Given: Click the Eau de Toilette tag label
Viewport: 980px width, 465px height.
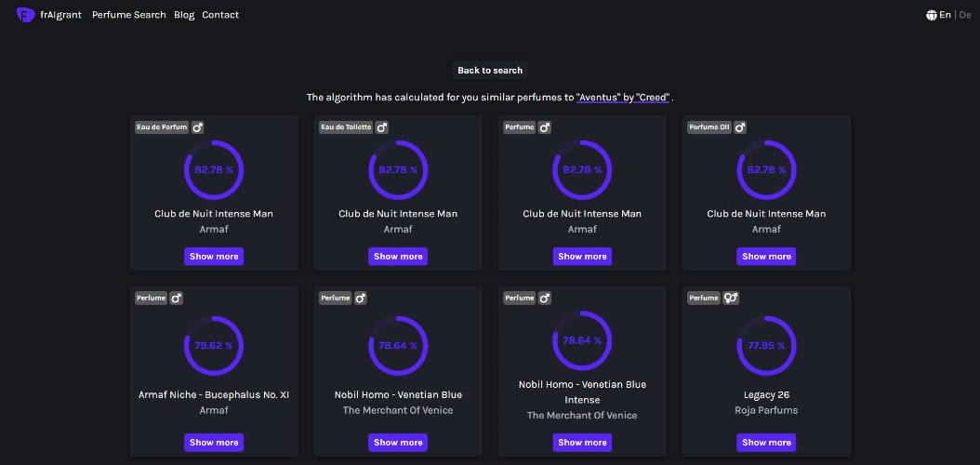Looking at the screenshot, I should point(346,127).
